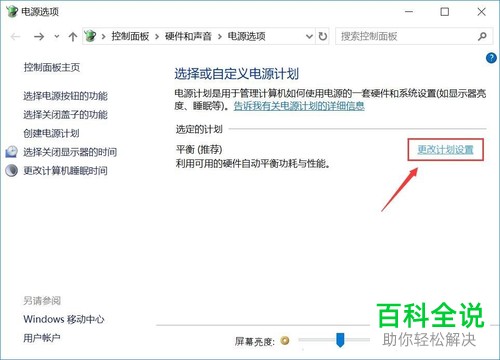The height and width of the screenshot is (360, 500).
Task: Expand the chevron after 控制面板 breadcrumb
Action: pyautogui.click(x=157, y=36)
